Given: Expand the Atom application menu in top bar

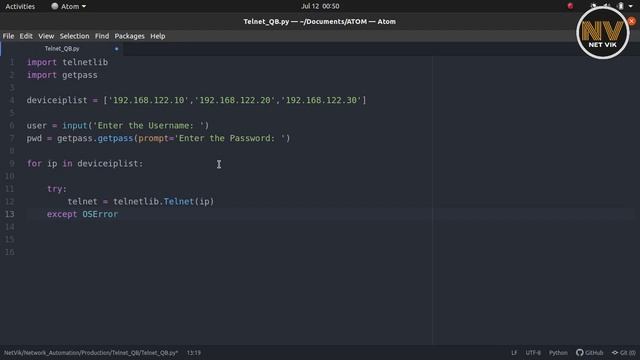Looking at the screenshot, I should [69, 6].
